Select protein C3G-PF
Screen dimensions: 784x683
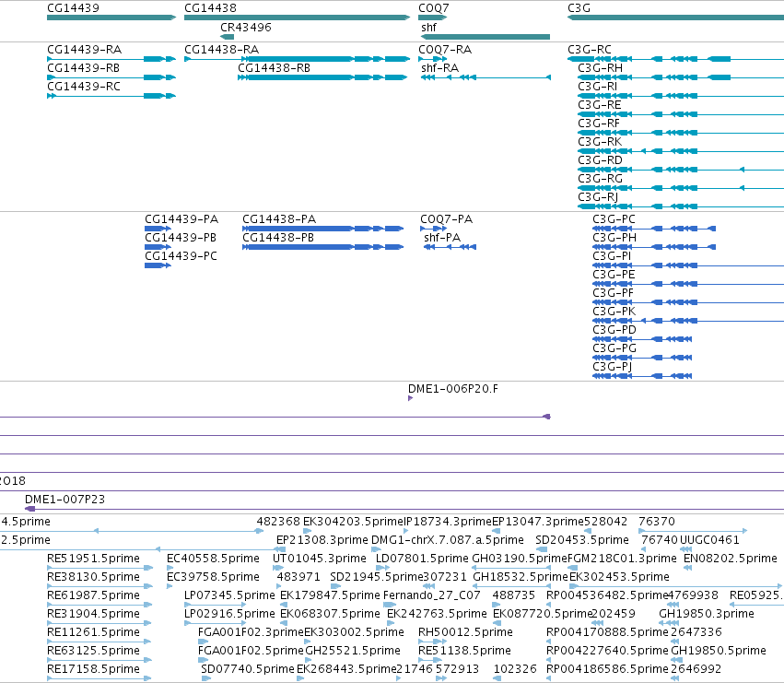[x=613, y=293]
